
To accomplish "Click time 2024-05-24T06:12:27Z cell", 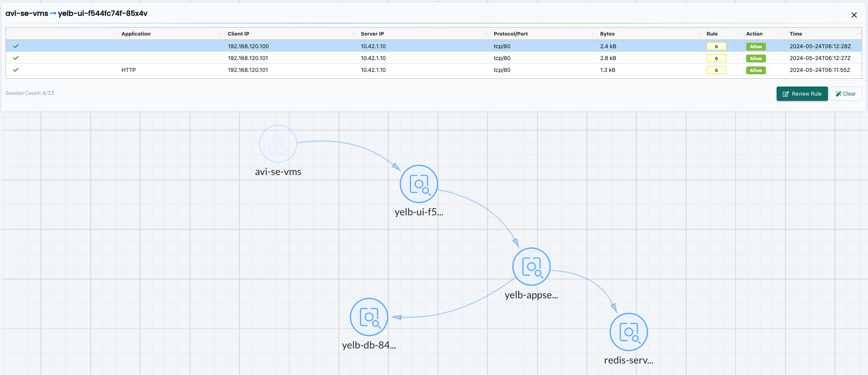I will click(820, 58).
